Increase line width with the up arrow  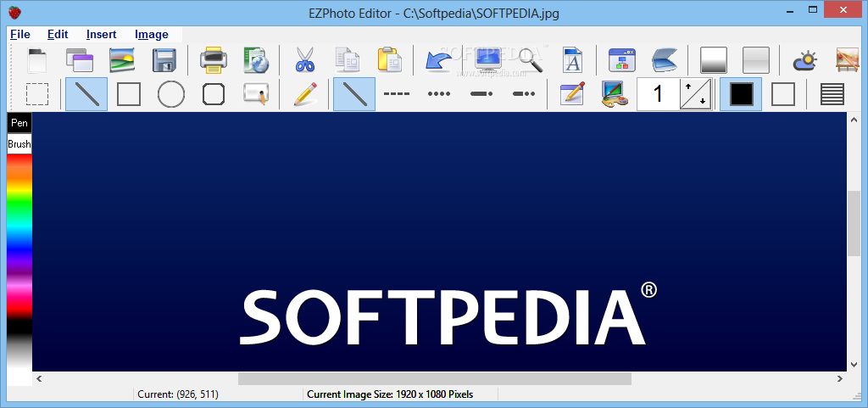pyautogui.click(x=688, y=87)
